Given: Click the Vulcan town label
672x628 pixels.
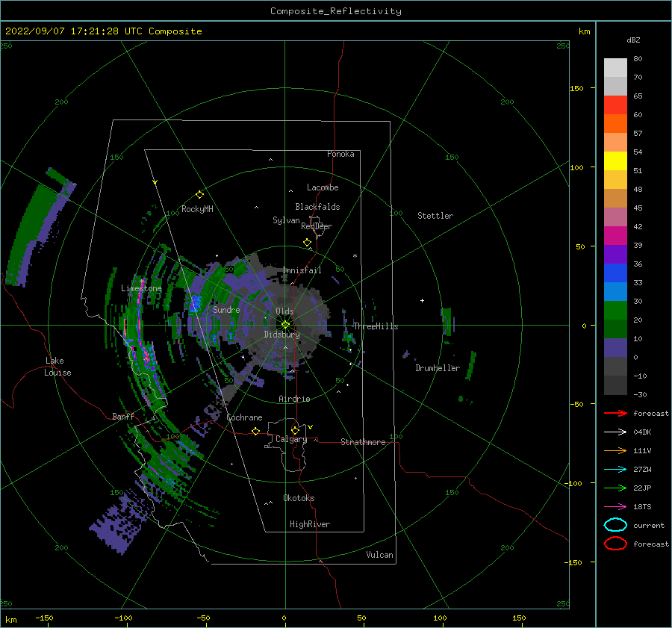Looking at the screenshot, I should point(379,555).
